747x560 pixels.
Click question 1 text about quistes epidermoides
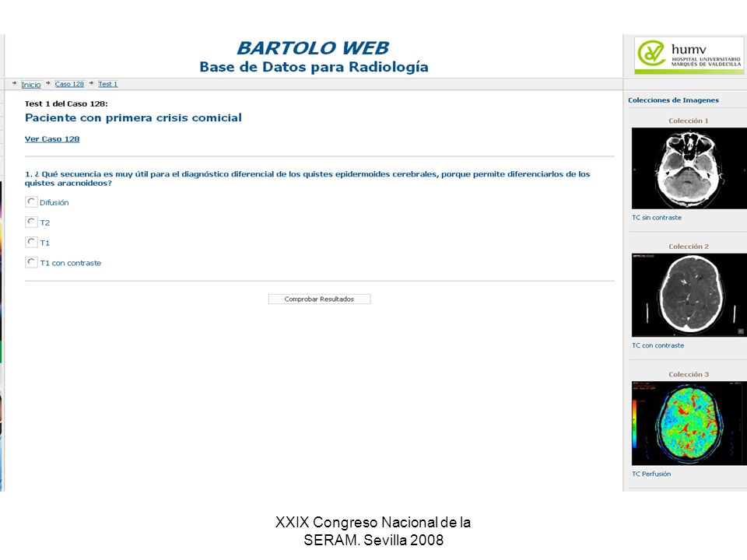pyautogui.click(x=307, y=179)
